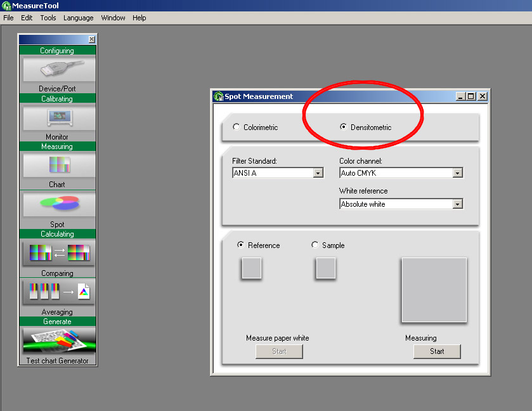This screenshot has height=411, width=532.
Task: Open the Help menu
Action: click(139, 18)
